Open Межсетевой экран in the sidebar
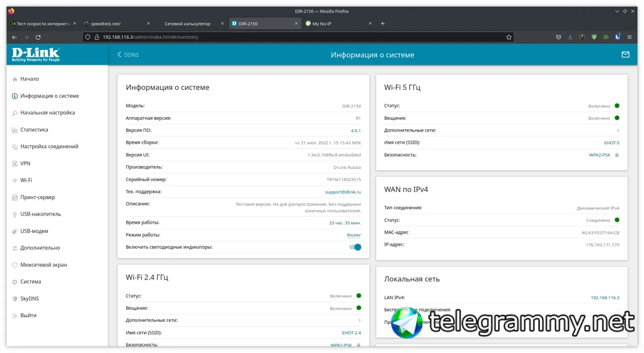 point(43,264)
